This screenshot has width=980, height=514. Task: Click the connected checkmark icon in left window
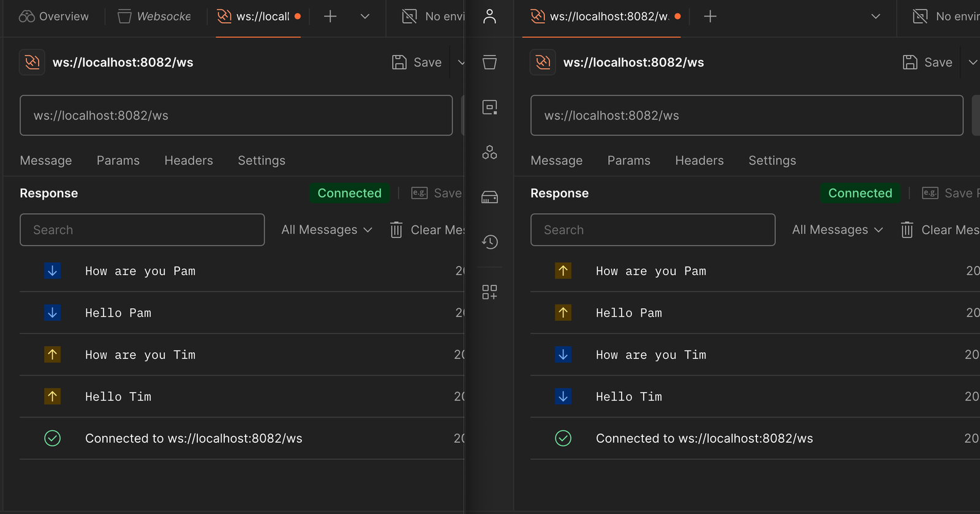53,438
